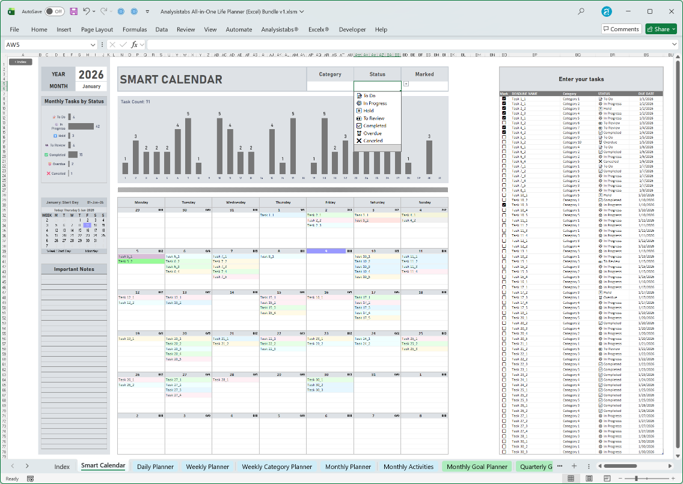Check the Mark checkbox for Task 3_2
The height and width of the screenshot is (484, 683).
tap(504, 123)
